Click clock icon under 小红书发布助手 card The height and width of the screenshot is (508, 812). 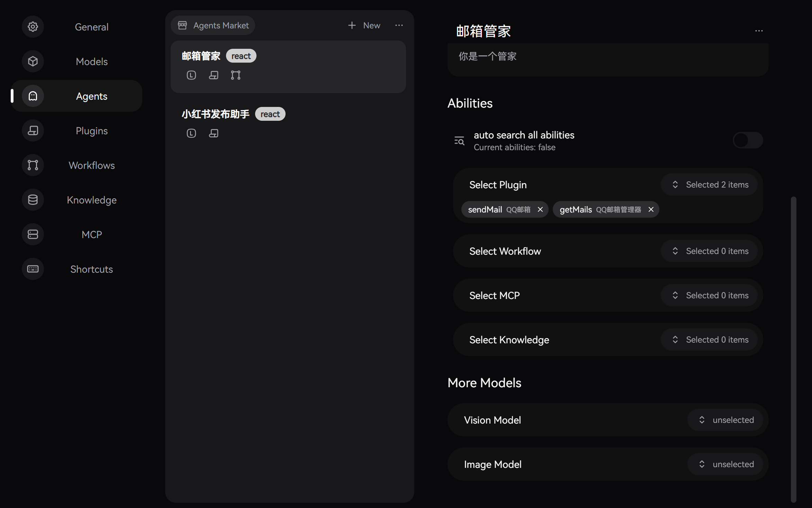tap(191, 133)
